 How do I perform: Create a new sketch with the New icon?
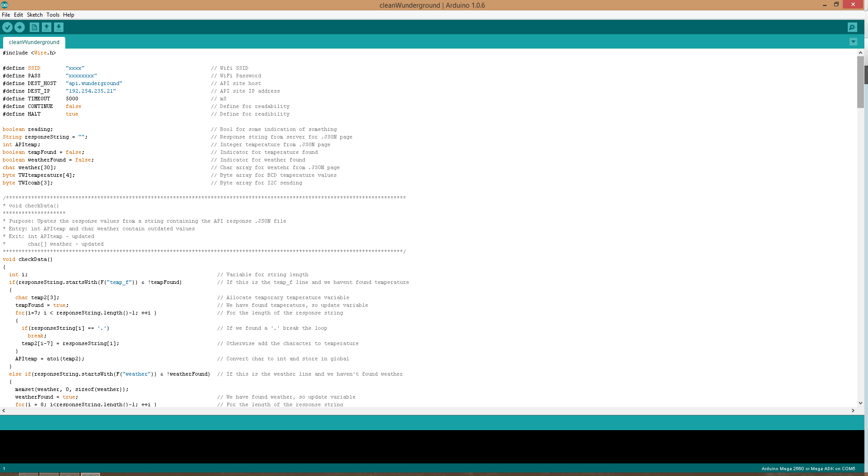34,27
